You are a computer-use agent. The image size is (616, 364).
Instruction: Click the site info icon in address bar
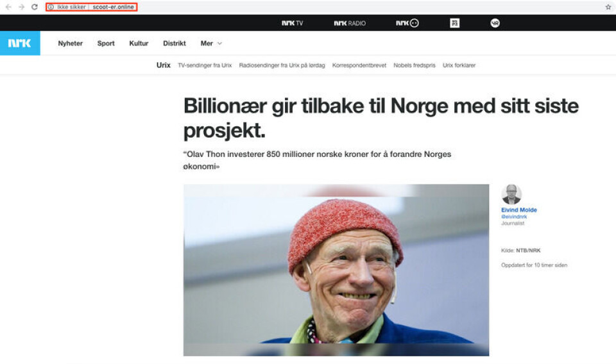(51, 7)
